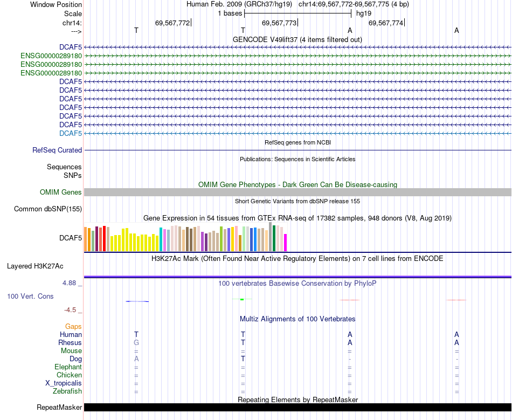
Task: Click the Common dbSNP(155) label
Action: pyautogui.click(x=47, y=209)
